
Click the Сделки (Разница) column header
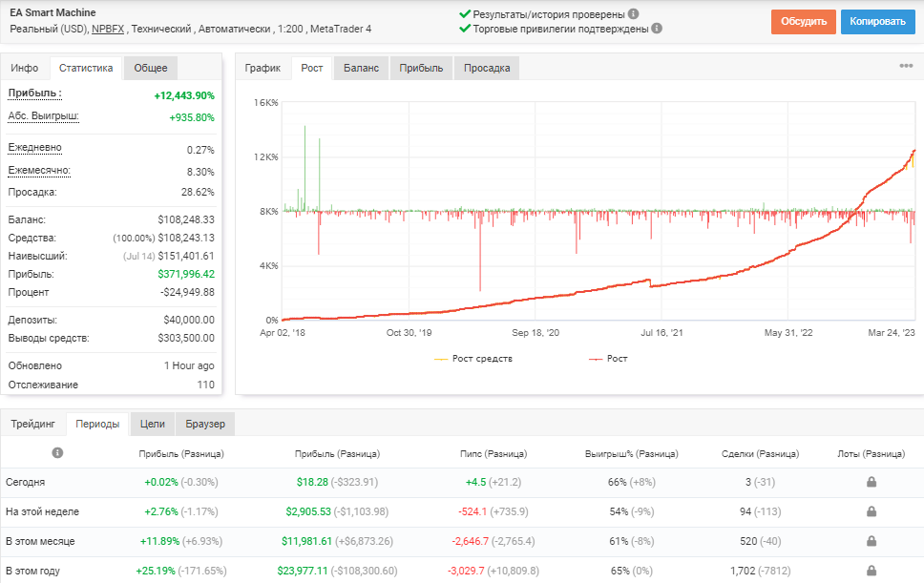tap(760, 453)
